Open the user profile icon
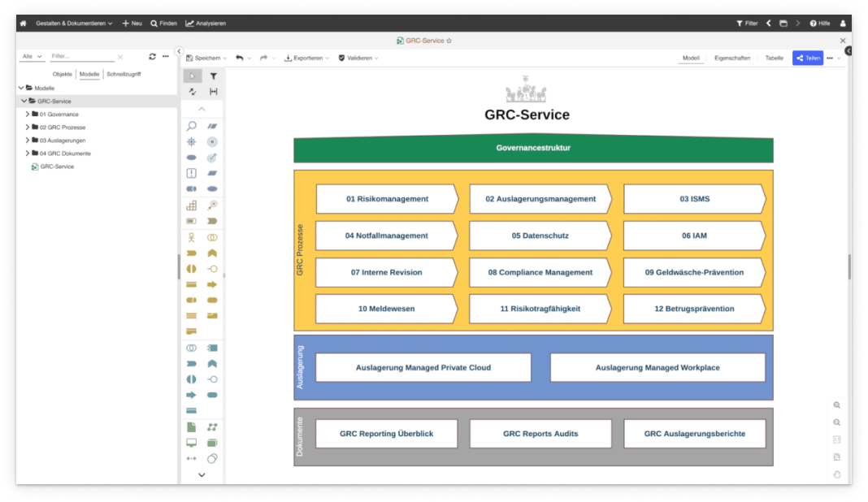868x502 pixels. pyautogui.click(x=843, y=24)
